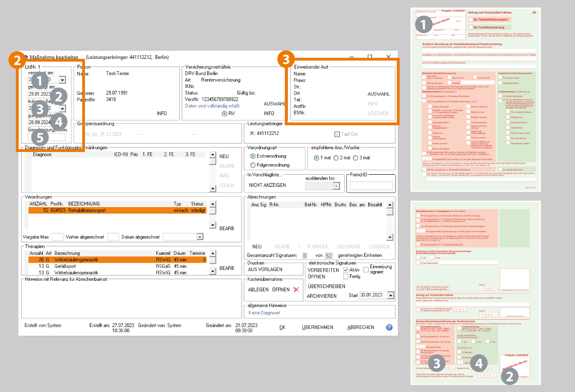Click the Maßnahme bearbeiten title bar icon
This screenshot has width=575, height=392.
coord(26,57)
